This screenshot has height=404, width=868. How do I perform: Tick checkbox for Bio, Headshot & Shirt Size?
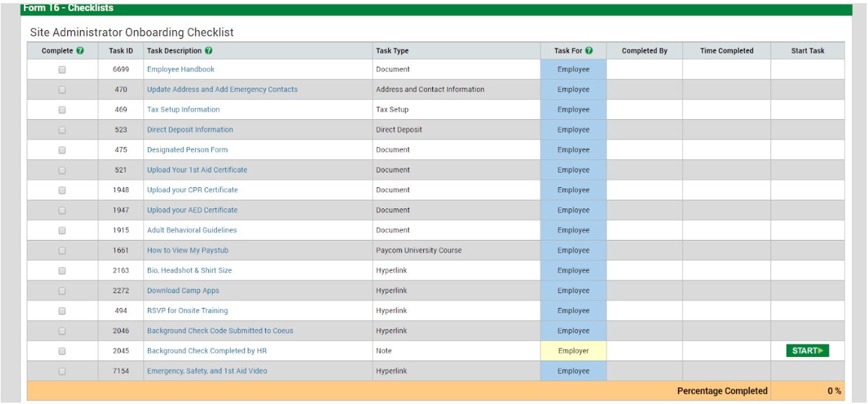62,270
